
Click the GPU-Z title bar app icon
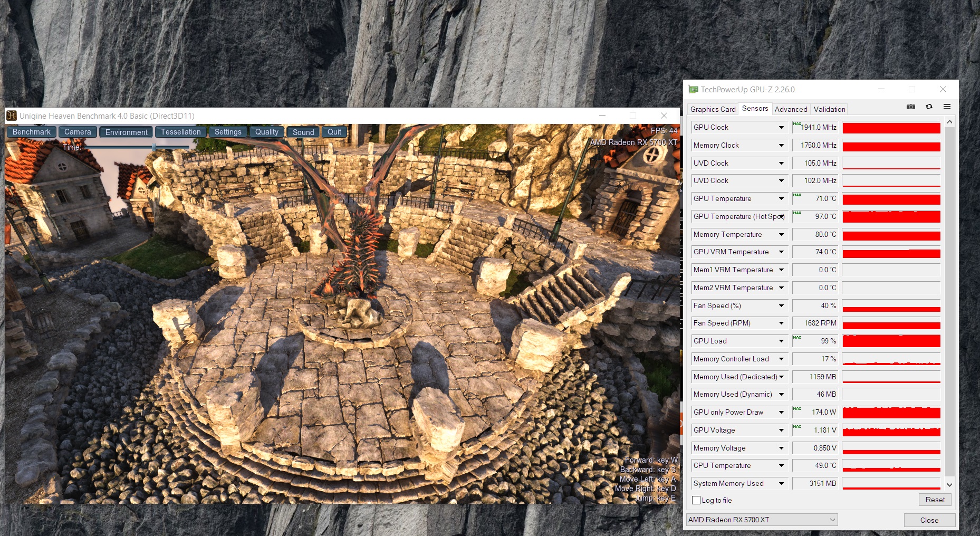(693, 90)
